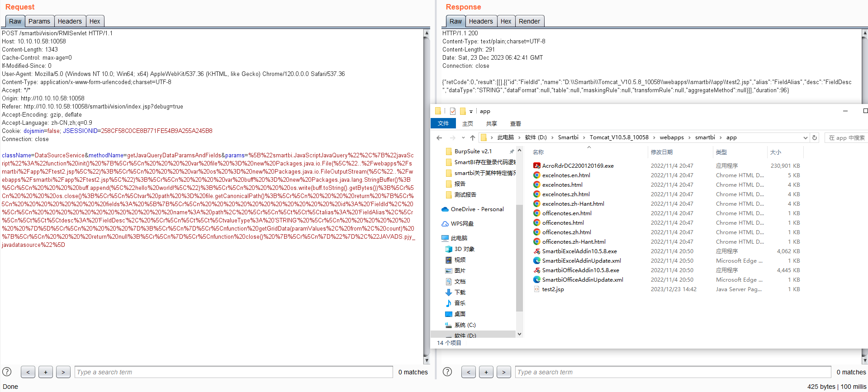Click plus options button in Response search bar

pos(486,372)
